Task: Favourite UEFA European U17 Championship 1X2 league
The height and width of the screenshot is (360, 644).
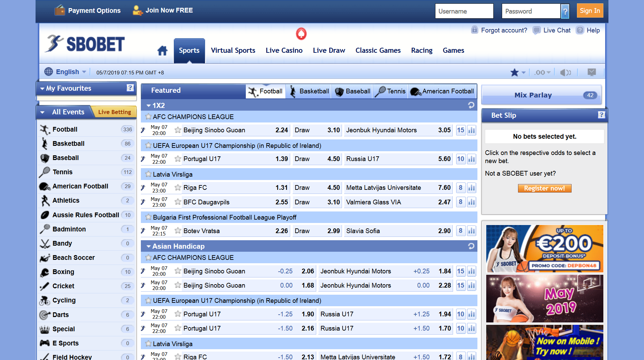Action: [148, 145]
